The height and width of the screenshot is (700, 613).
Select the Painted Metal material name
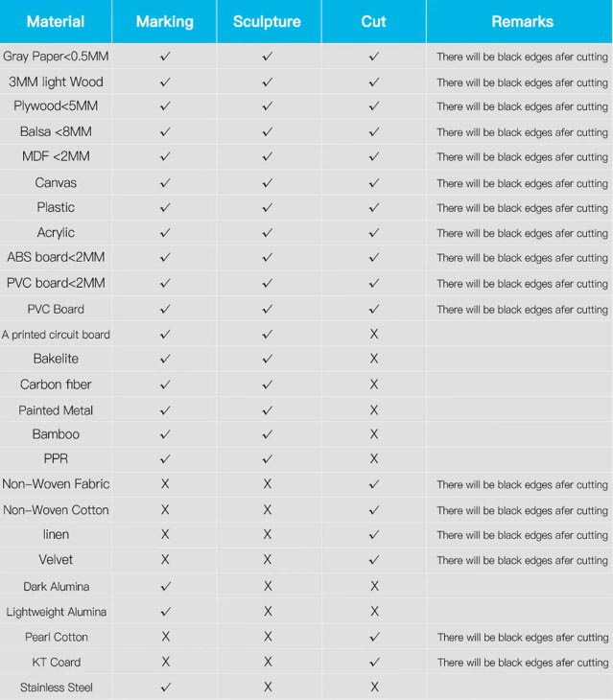pos(56,410)
